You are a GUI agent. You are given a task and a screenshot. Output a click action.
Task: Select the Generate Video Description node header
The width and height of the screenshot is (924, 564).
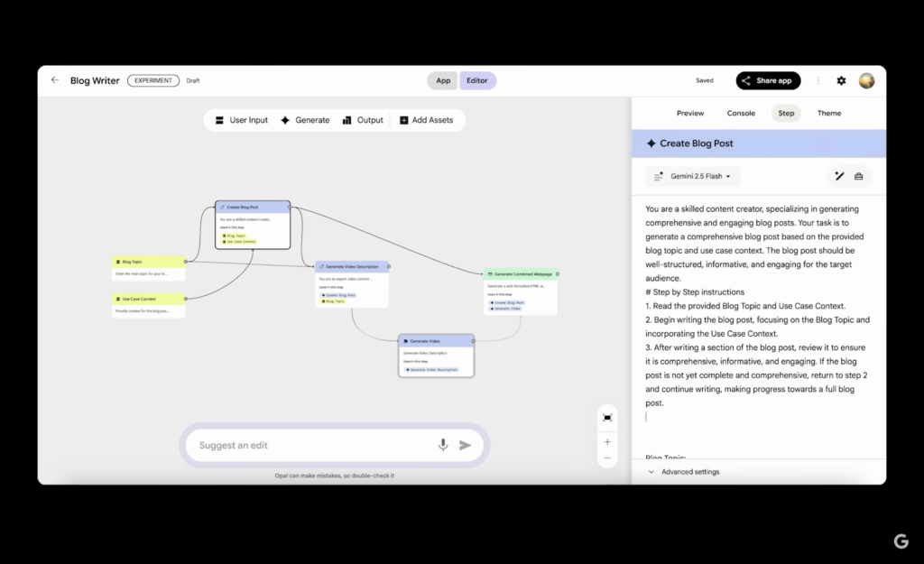point(352,266)
